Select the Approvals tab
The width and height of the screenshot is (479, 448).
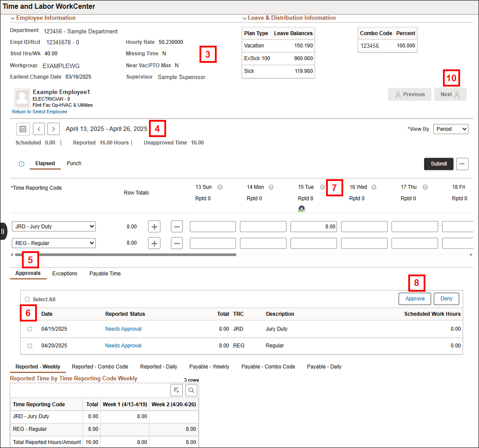pyautogui.click(x=28, y=273)
